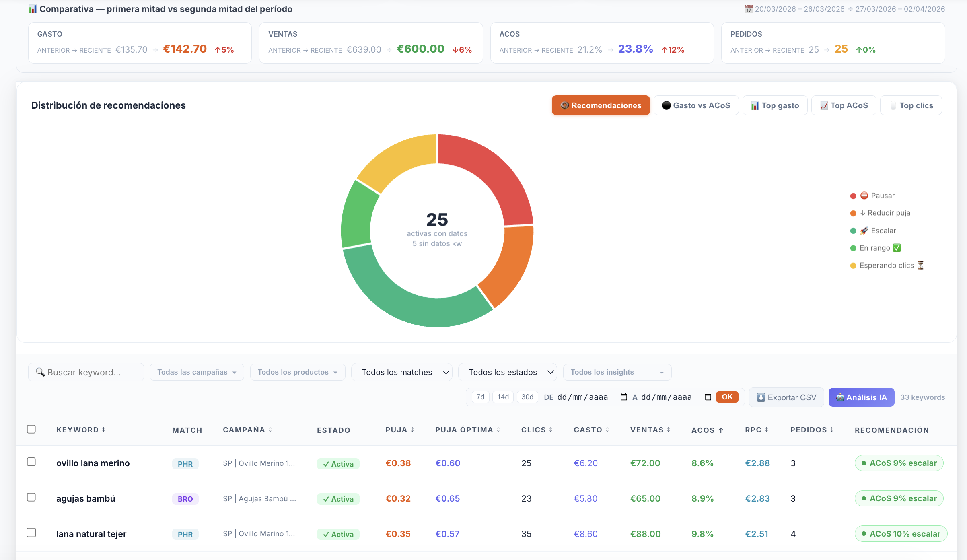Expand the Todos los insights filter

(617, 372)
